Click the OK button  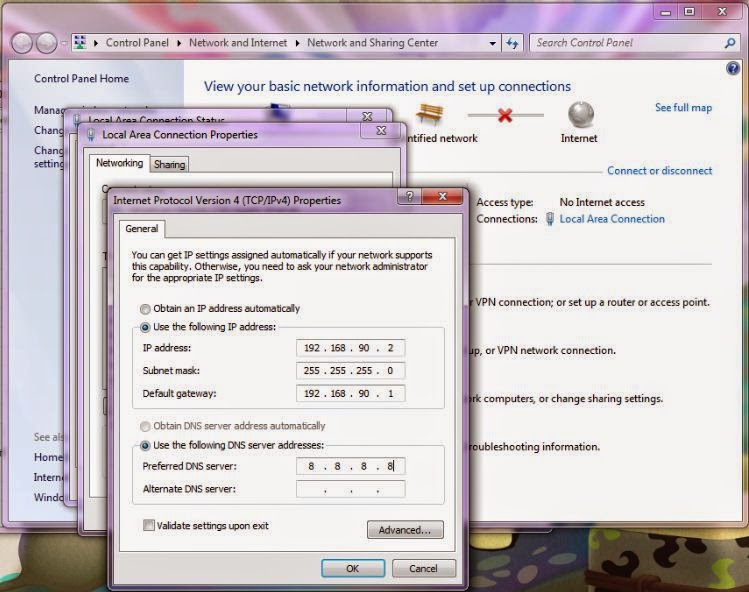353,569
